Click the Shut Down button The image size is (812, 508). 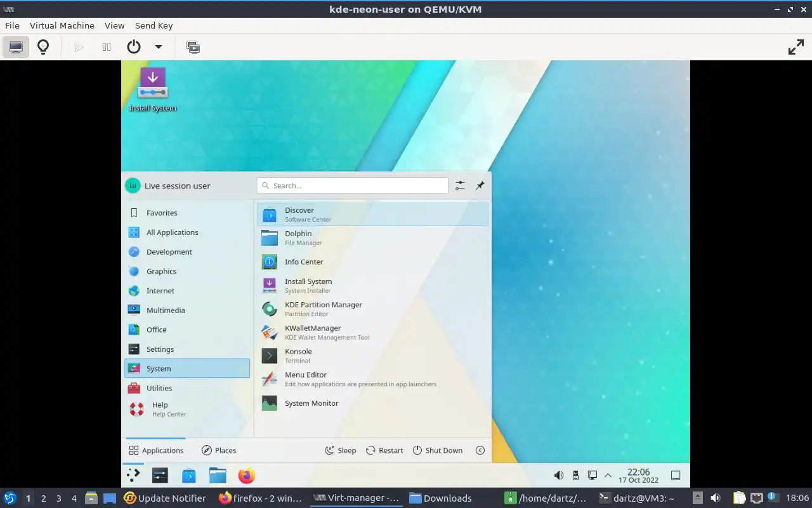click(438, 450)
